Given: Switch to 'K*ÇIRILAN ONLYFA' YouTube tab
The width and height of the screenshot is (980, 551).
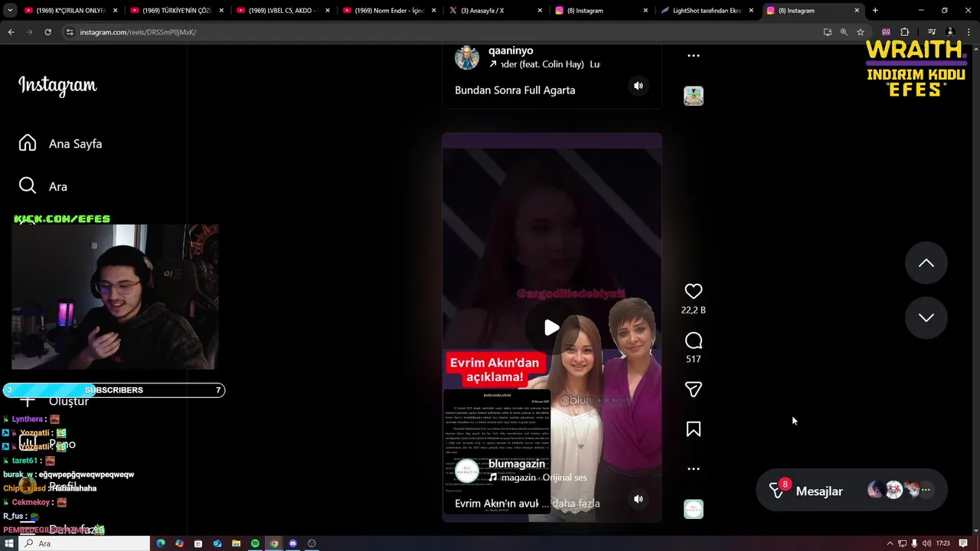Looking at the screenshot, I should [72, 11].
